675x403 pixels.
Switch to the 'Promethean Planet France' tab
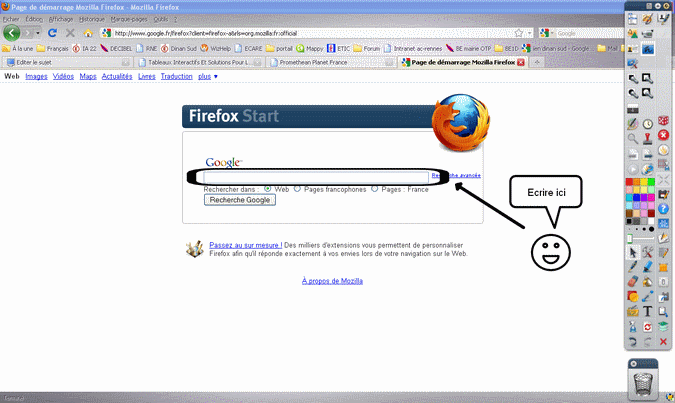click(x=331, y=62)
